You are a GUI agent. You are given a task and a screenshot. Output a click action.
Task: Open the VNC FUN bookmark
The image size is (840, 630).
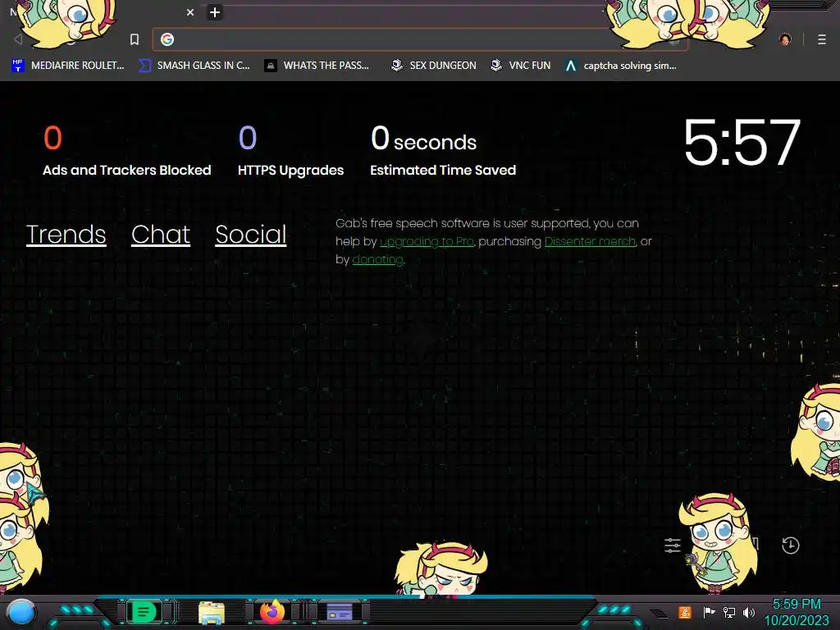click(x=521, y=66)
